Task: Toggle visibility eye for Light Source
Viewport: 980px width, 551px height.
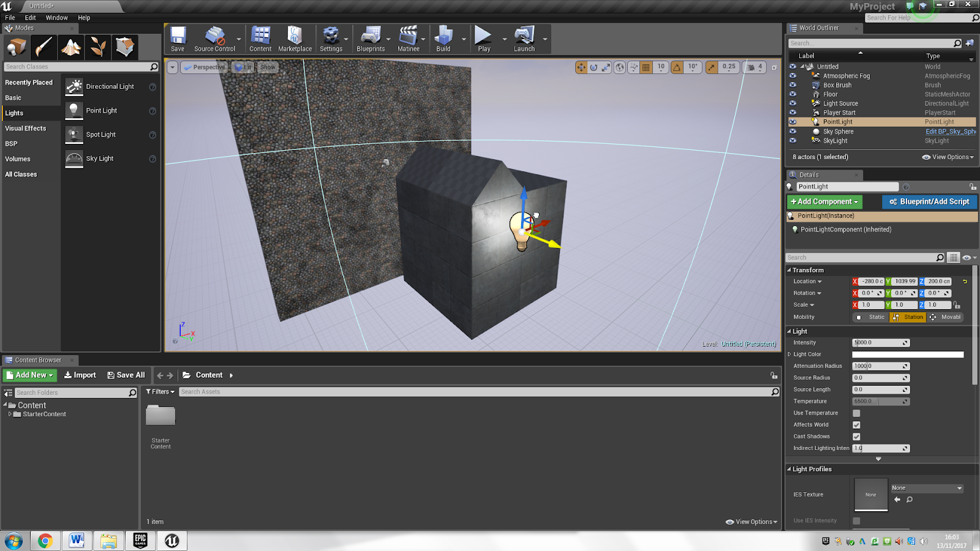Action: [793, 103]
